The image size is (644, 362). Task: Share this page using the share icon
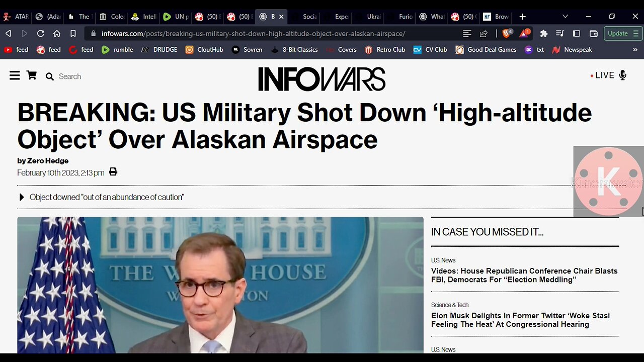coord(484,34)
